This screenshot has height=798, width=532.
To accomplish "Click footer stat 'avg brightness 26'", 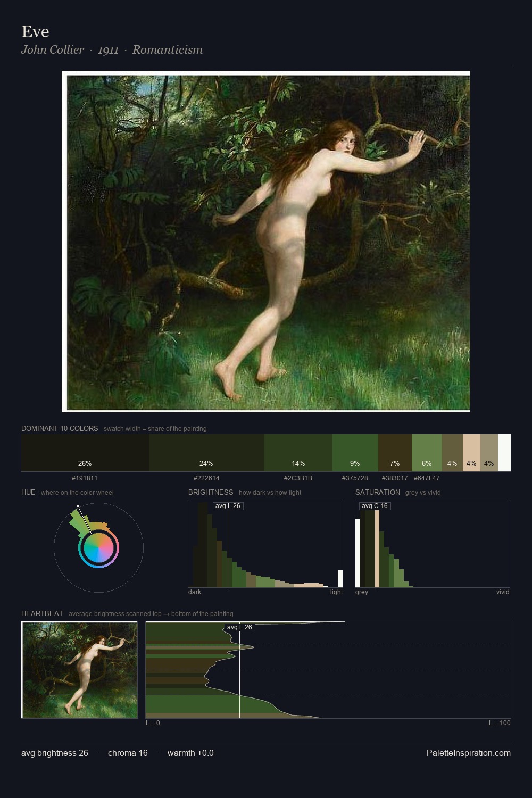I will click(x=55, y=753).
